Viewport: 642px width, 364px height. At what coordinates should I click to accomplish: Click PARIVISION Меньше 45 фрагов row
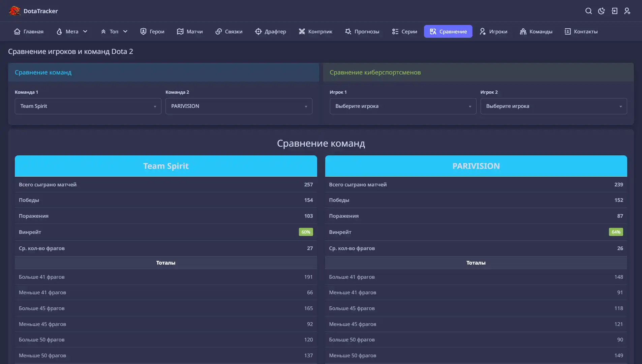coord(476,324)
